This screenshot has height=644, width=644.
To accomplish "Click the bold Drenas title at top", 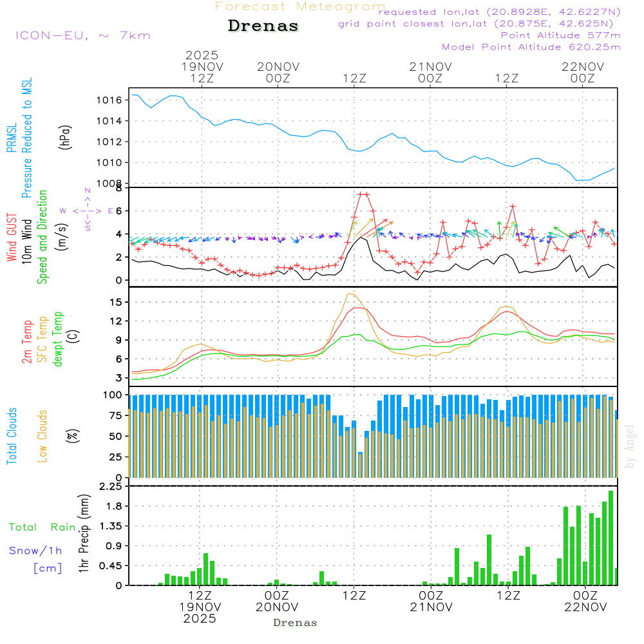I will 263,26.
